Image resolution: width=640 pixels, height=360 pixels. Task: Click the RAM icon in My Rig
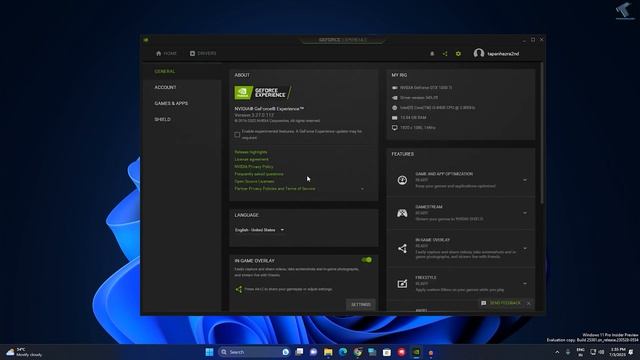click(395, 118)
